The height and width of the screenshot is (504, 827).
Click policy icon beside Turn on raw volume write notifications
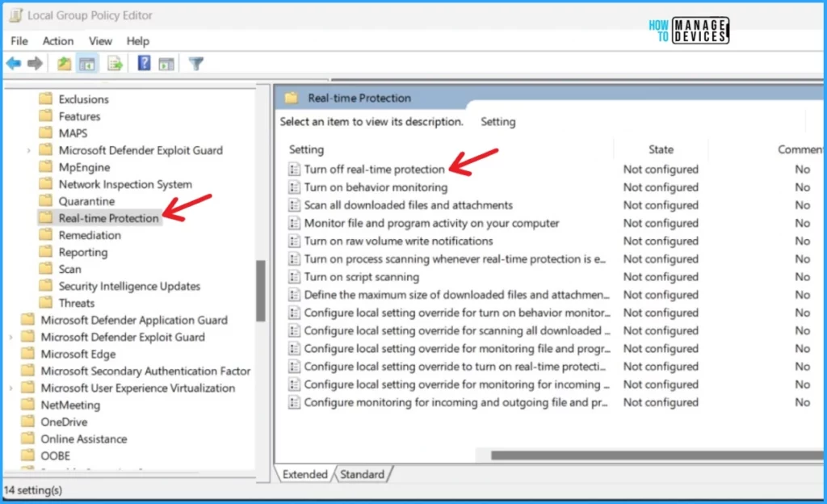pos(294,241)
